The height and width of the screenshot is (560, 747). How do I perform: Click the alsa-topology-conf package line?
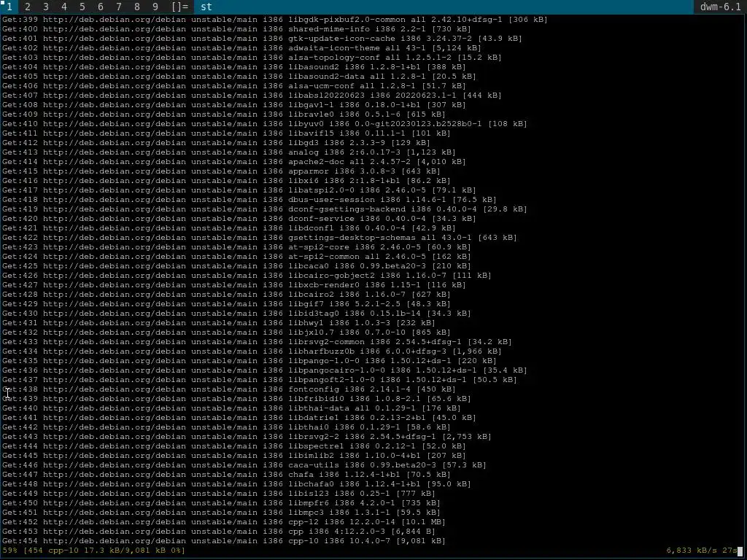point(252,58)
